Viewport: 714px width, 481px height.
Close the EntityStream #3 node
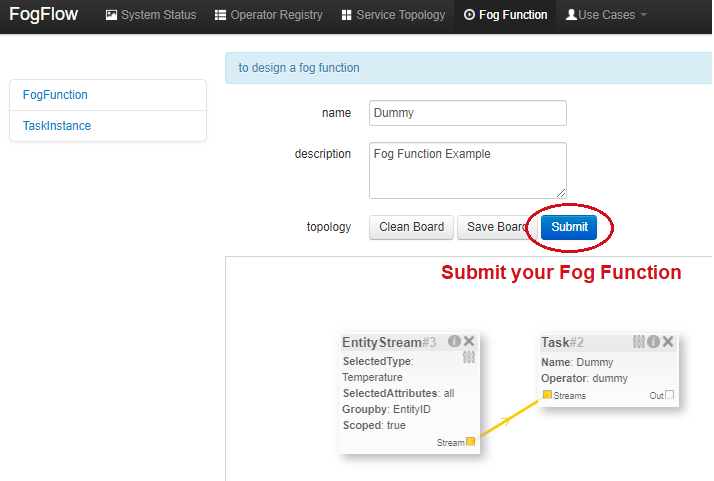[469, 341]
